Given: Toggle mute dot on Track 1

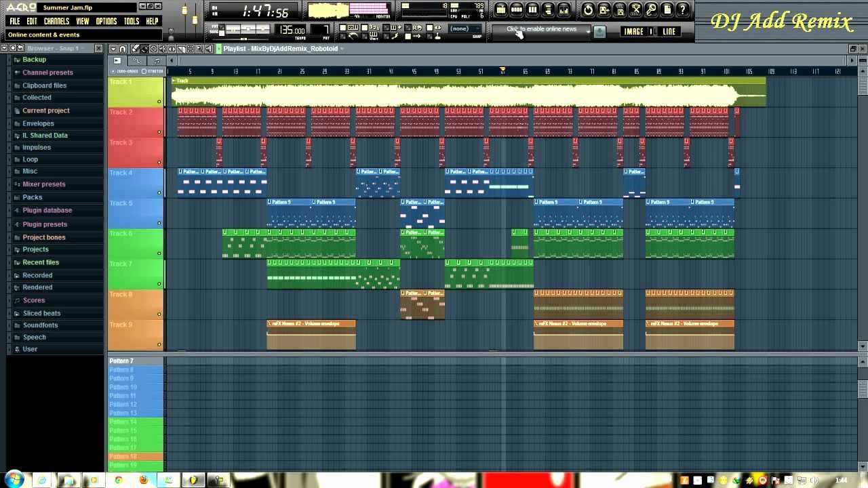Looking at the screenshot, I should click(x=159, y=102).
